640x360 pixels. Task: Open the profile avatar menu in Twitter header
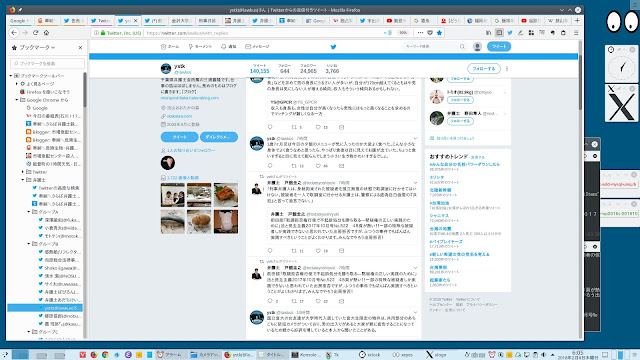tap(477, 47)
